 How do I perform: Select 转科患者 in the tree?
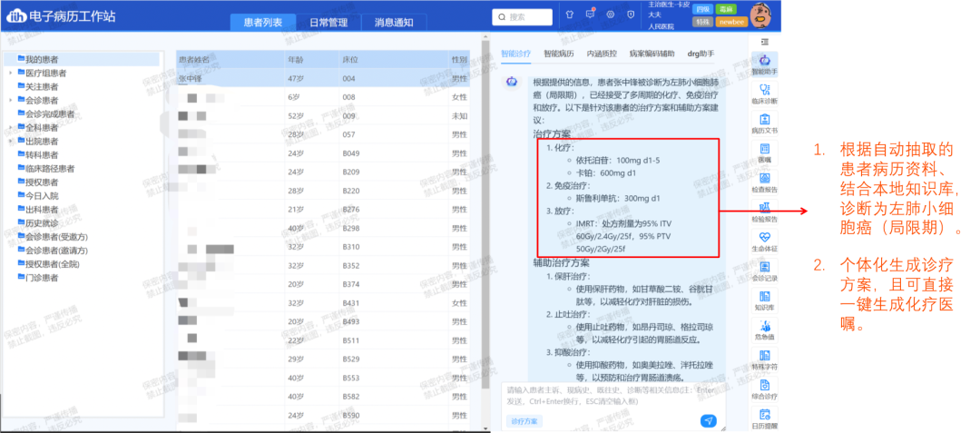(42, 155)
